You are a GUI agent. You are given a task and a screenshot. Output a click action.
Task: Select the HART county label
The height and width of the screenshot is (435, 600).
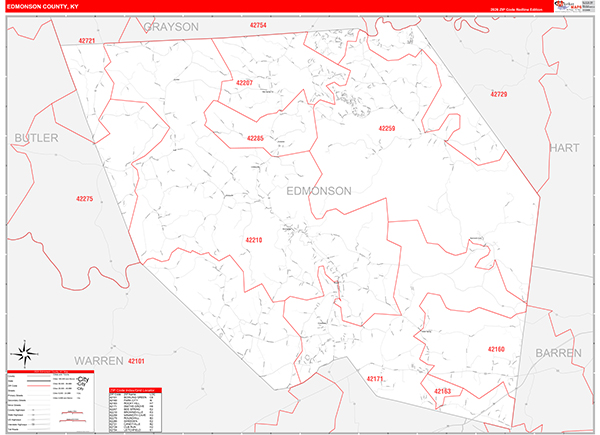point(564,148)
